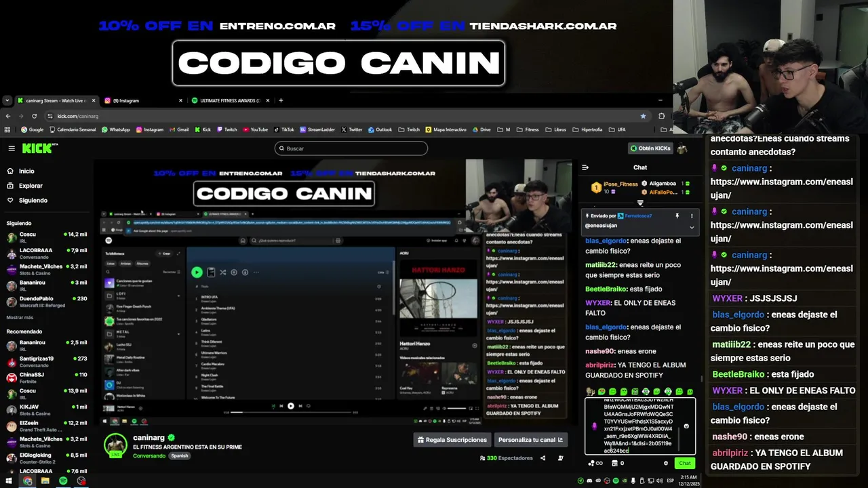Image resolution: width=868 pixels, height=488 pixels.
Task: Click Mostrar más in sidebar
Action: click(x=20, y=317)
